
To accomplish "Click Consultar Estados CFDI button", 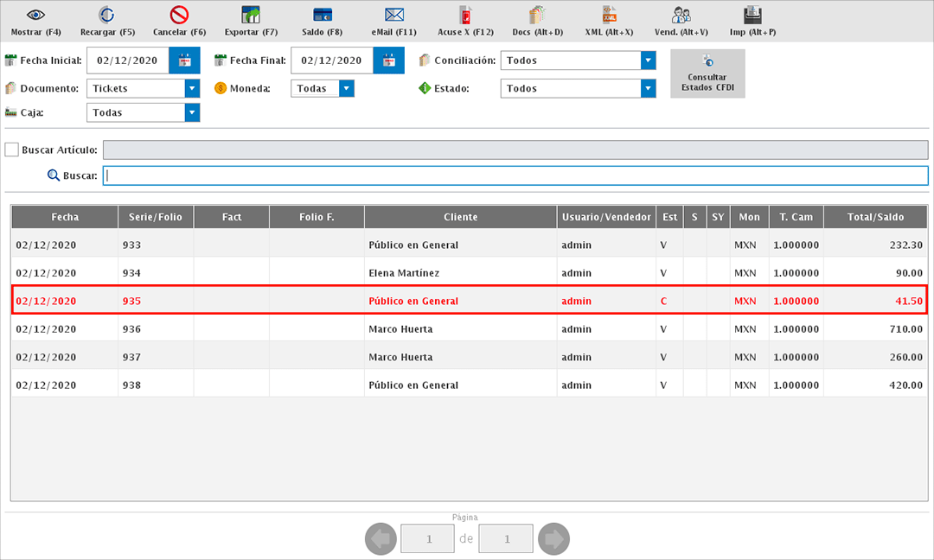I will (x=707, y=73).
